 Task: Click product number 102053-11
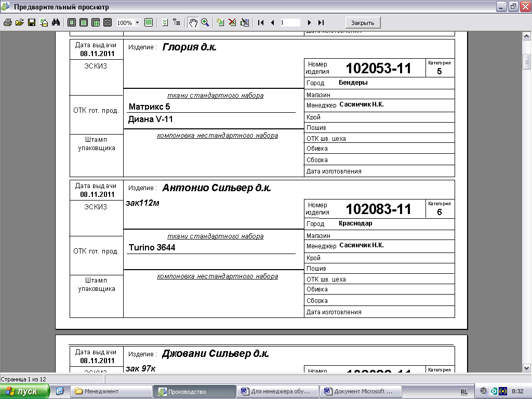(x=378, y=68)
